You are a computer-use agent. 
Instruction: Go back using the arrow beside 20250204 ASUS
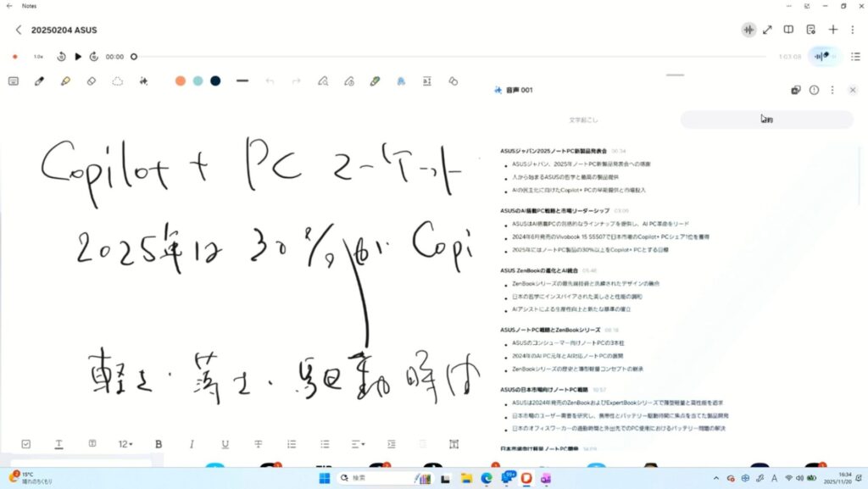19,30
